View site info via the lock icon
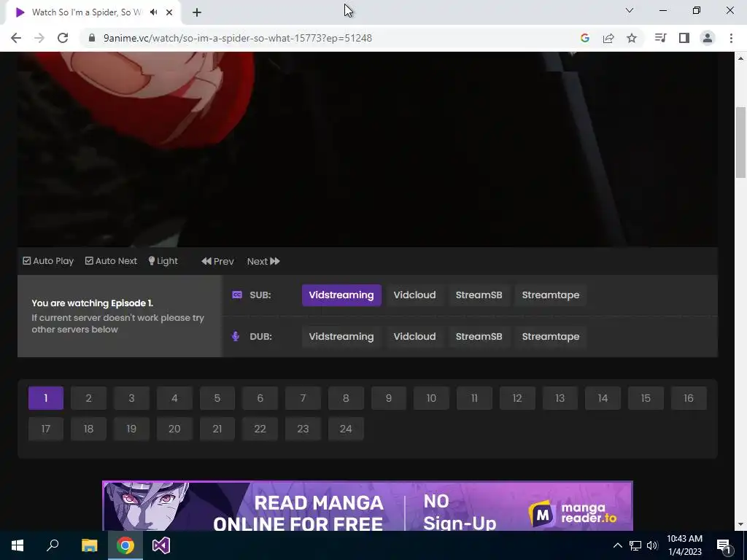747x560 pixels. pos(92,38)
